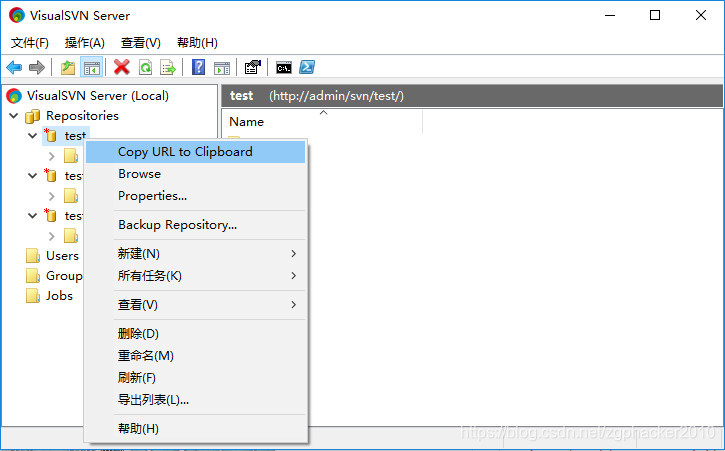The image size is (725, 451).
Task: Open the 查看(V) context submenu
Action: point(196,305)
